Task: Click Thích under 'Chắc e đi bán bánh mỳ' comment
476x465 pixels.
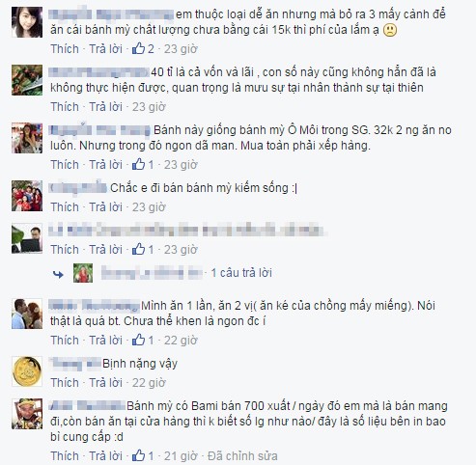Action: (x=65, y=207)
